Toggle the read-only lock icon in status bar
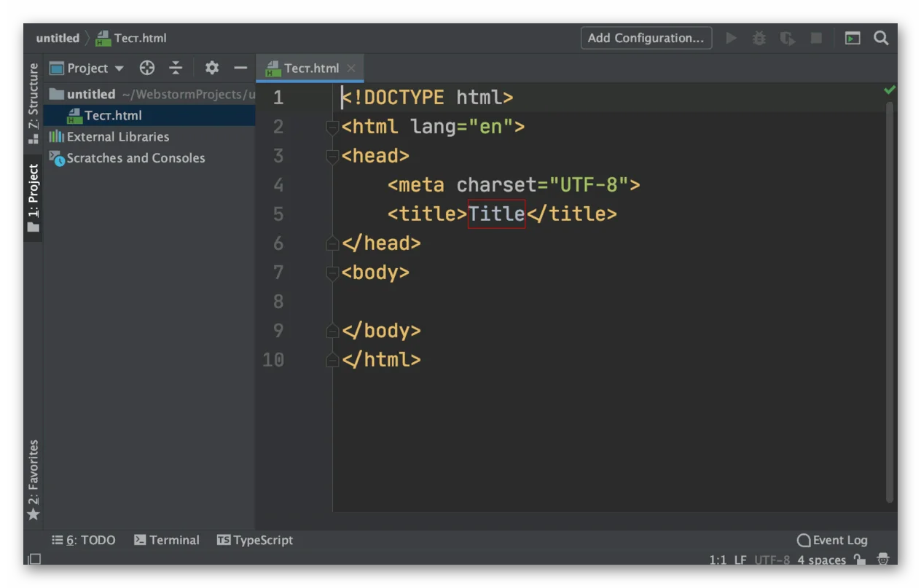The width and height of the screenshot is (921, 588). 861,560
